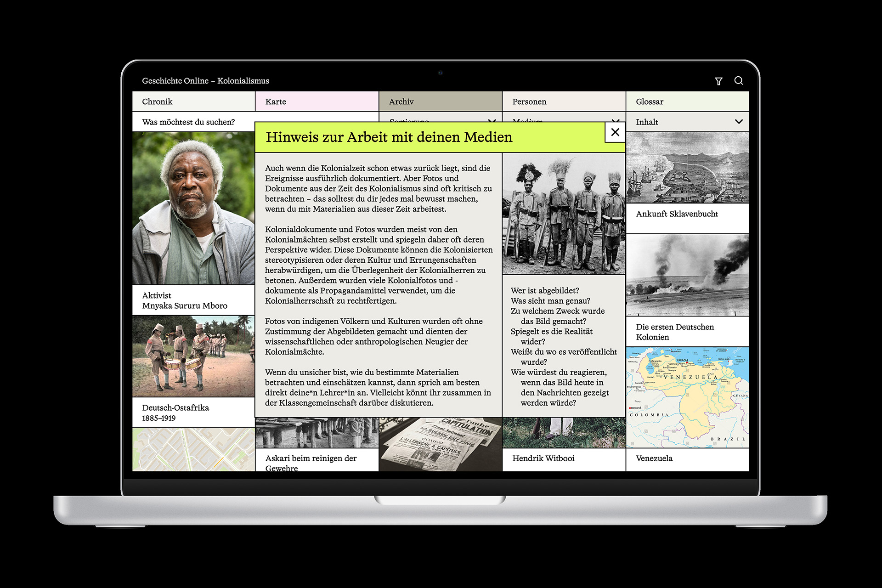Screen dimensions: 882x588
Task: Click the paragraph starting 'Kolonialdokumente und Fotos'
Action: click(x=379, y=265)
